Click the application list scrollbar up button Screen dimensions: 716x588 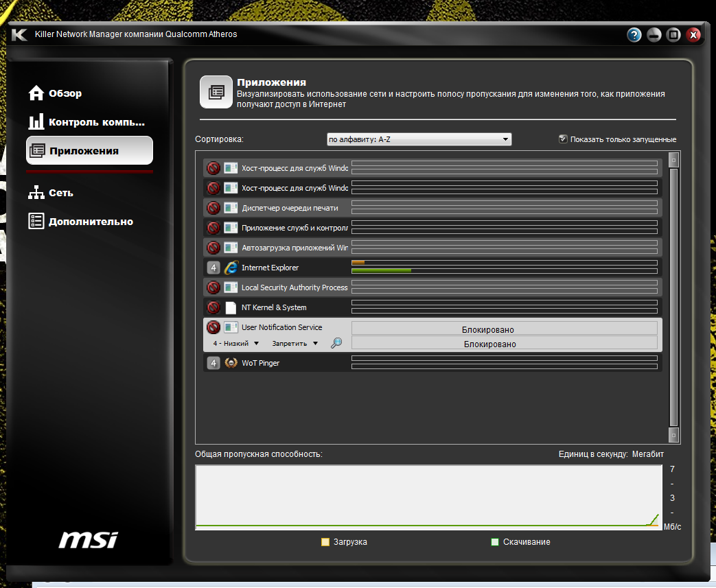(673, 160)
